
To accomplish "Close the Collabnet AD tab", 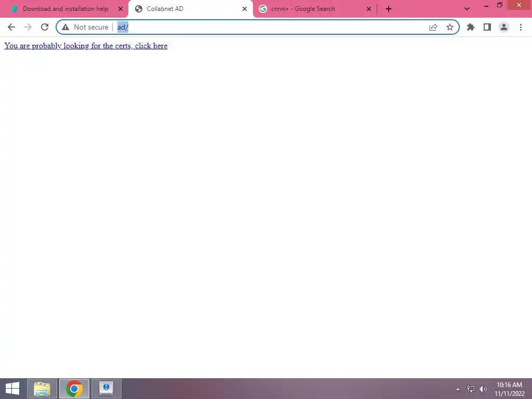I will click(245, 9).
